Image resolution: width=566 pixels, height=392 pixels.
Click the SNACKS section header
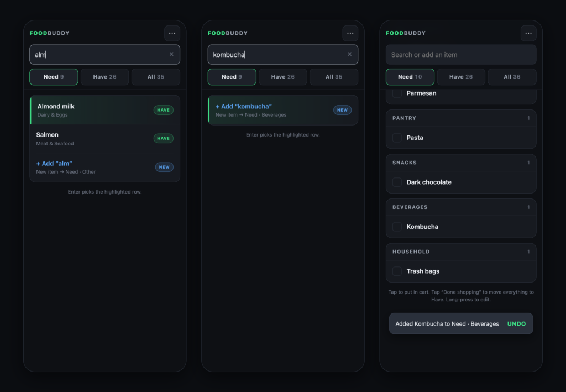tap(461, 163)
